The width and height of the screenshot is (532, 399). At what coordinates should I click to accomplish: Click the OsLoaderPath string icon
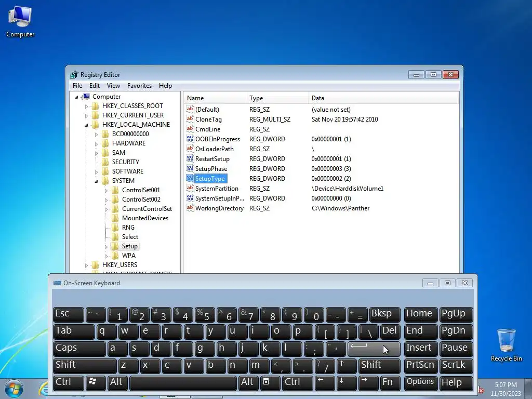point(190,149)
